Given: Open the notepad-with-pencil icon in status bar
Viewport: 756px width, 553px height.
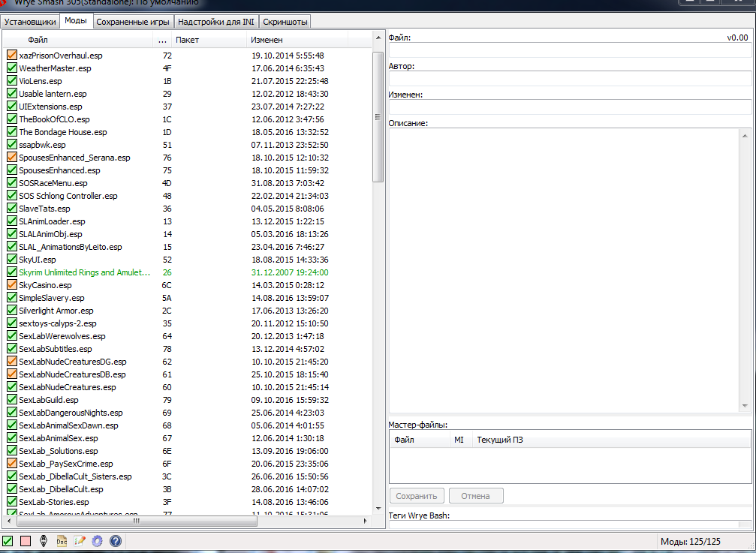Looking at the screenshot, I should coord(80,541).
